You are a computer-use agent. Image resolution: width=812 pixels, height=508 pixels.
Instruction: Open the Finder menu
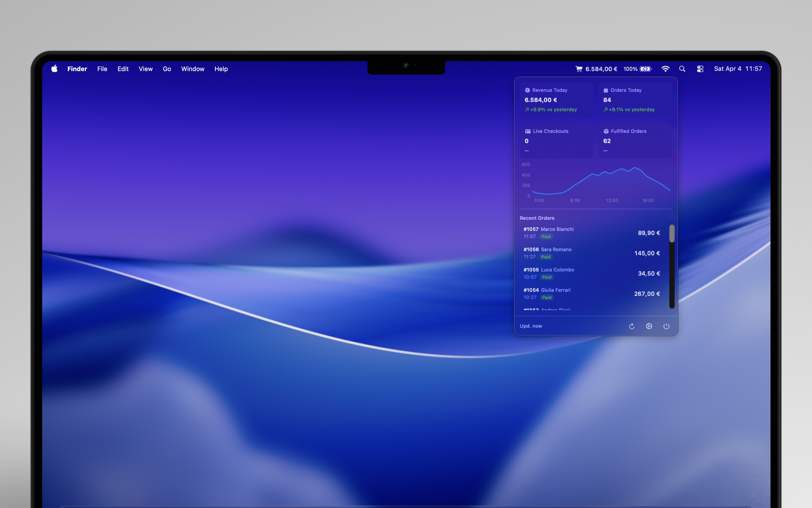[77, 69]
